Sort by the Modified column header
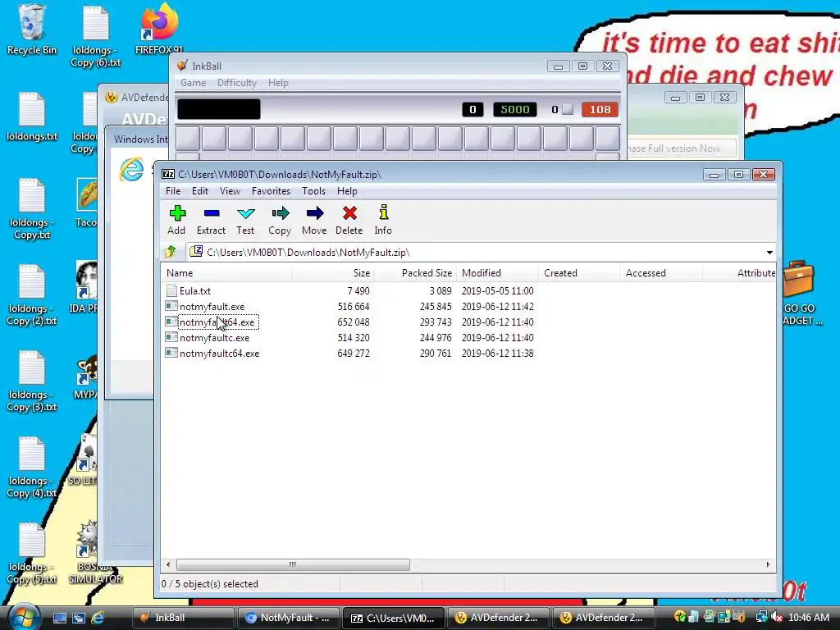This screenshot has height=630, width=840. point(497,272)
